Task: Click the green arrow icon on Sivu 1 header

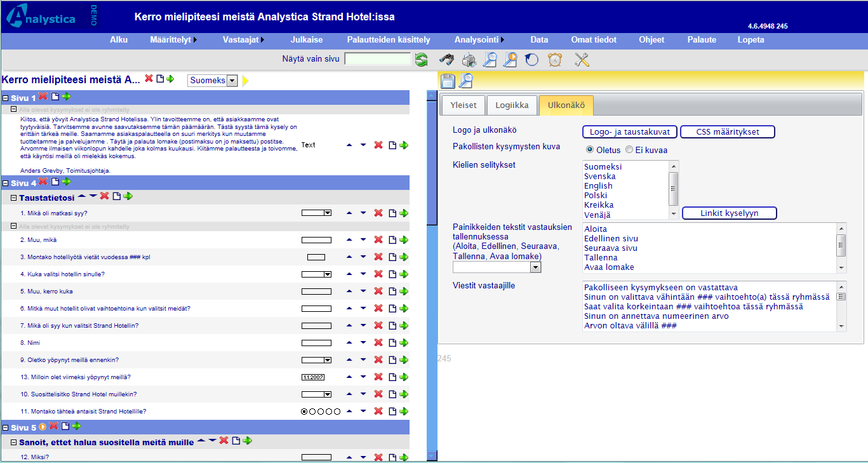Action: [x=66, y=97]
